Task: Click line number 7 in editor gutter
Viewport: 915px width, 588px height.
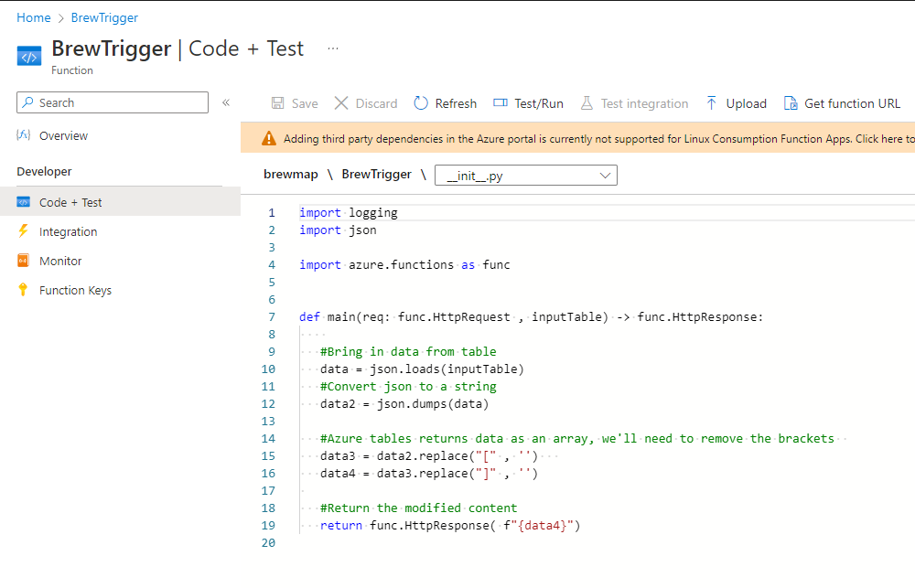Action: click(272, 316)
